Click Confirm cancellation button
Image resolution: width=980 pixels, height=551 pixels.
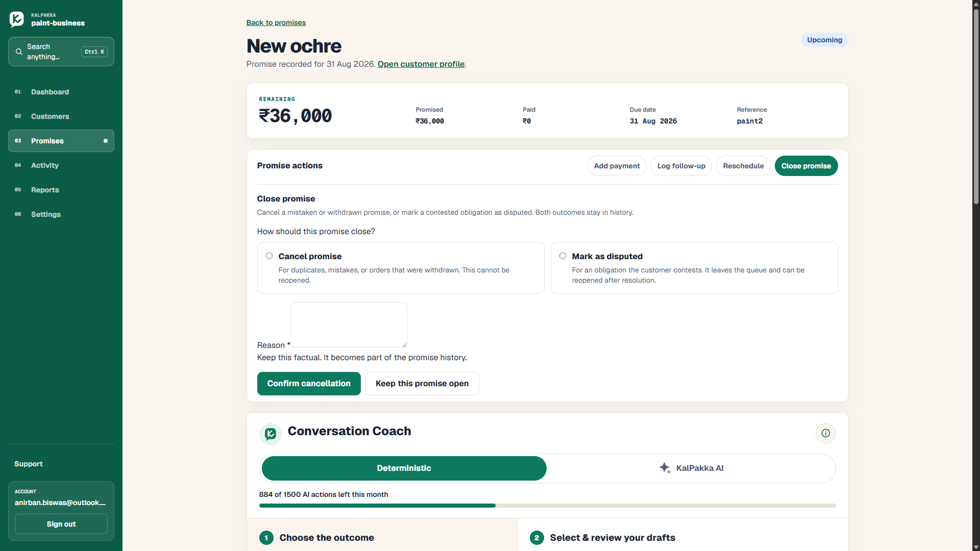click(309, 384)
